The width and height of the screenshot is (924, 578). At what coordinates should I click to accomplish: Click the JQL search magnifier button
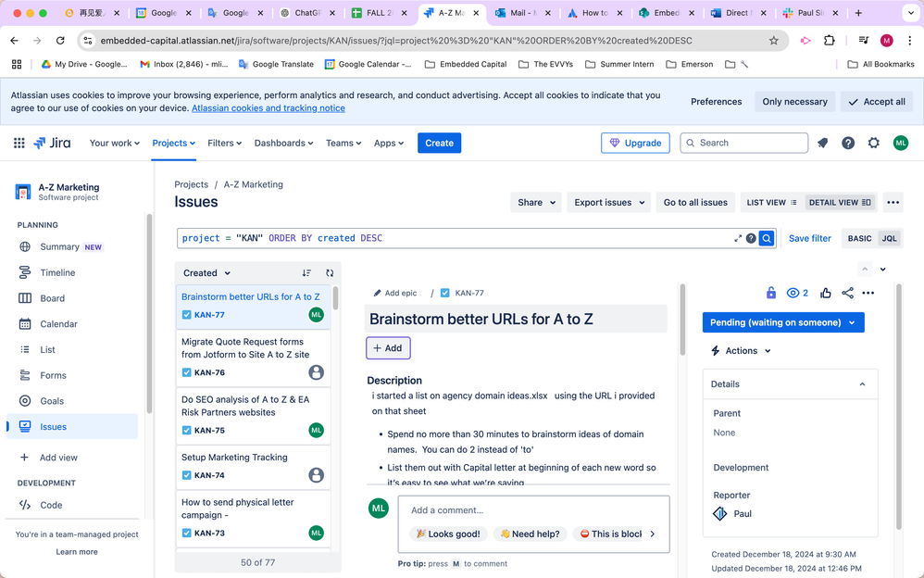point(766,238)
